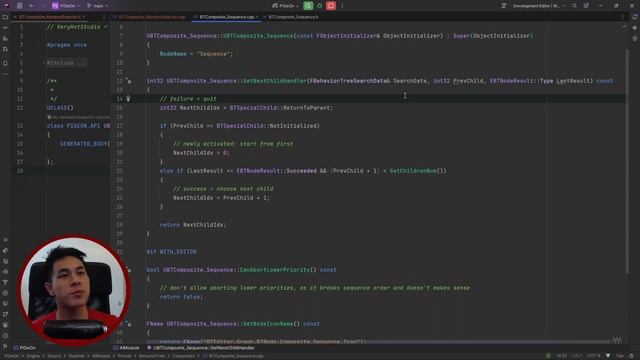Change line separator via CRLF status
The height and width of the screenshot is (360, 640).
tap(577, 356)
